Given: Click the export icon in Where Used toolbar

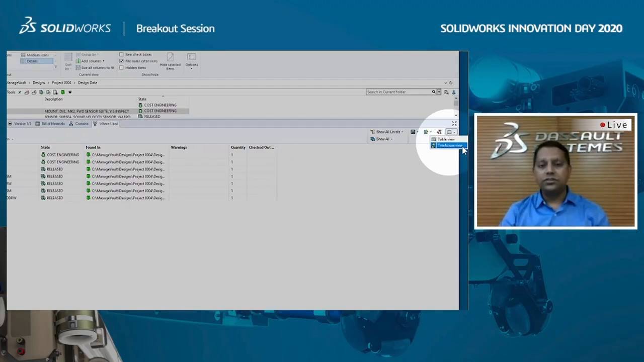Looking at the screenshot, I should click(426, 132).
